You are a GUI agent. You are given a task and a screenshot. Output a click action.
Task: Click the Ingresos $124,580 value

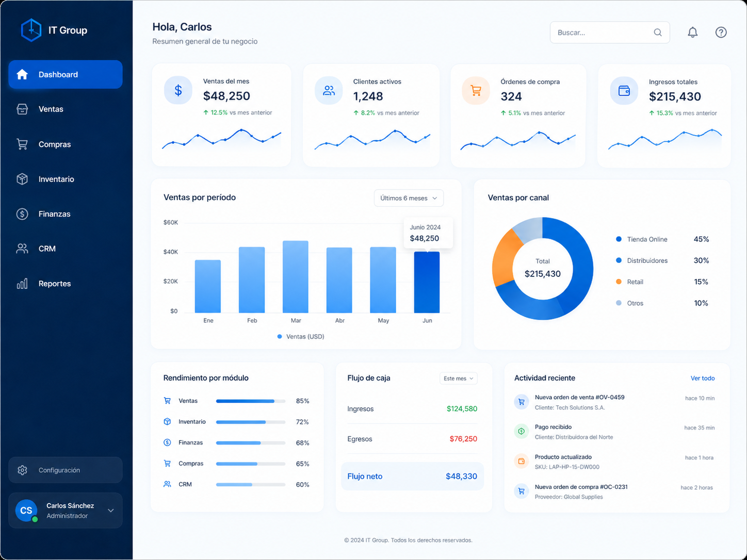[x=462, y=409]
